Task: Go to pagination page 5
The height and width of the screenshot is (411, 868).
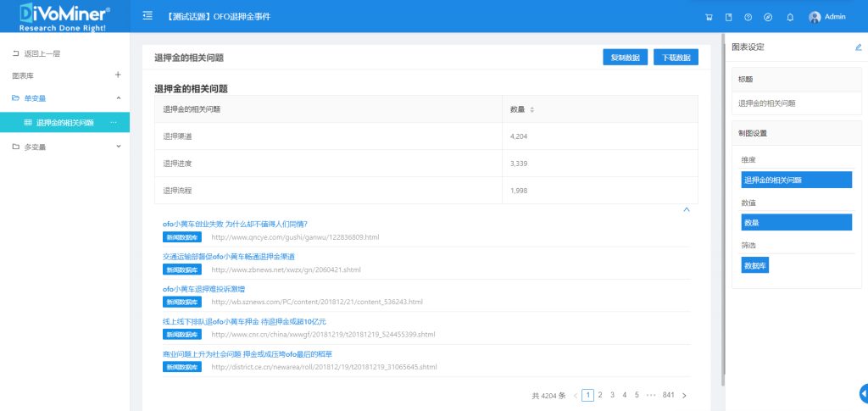Action: [637, 395]
